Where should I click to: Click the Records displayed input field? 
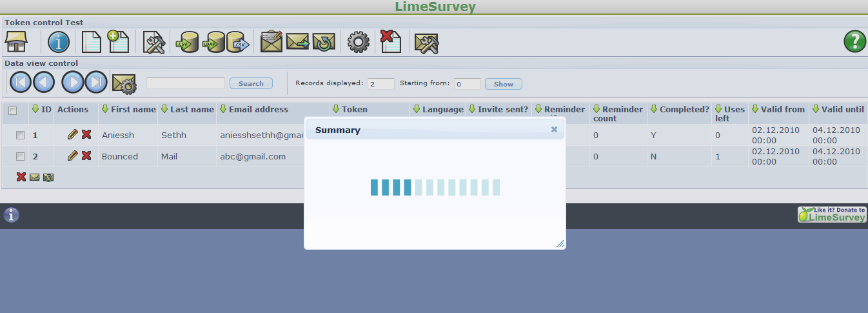click(381, 84)
